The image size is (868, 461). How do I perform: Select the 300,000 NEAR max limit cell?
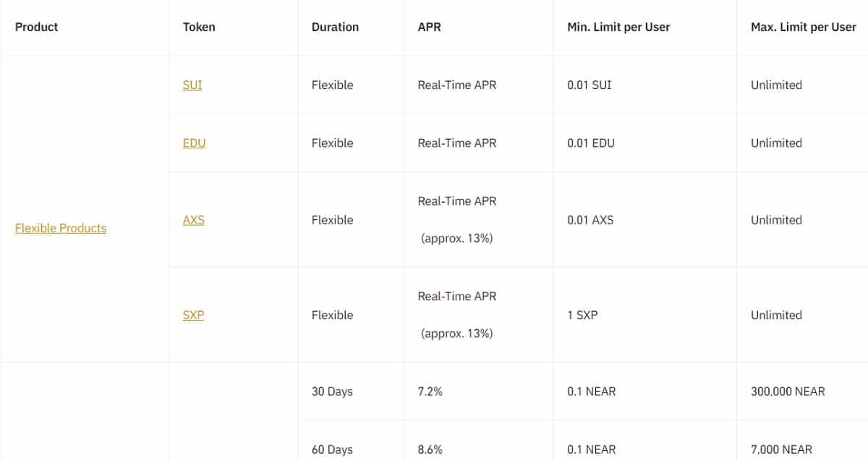[788, 391]
